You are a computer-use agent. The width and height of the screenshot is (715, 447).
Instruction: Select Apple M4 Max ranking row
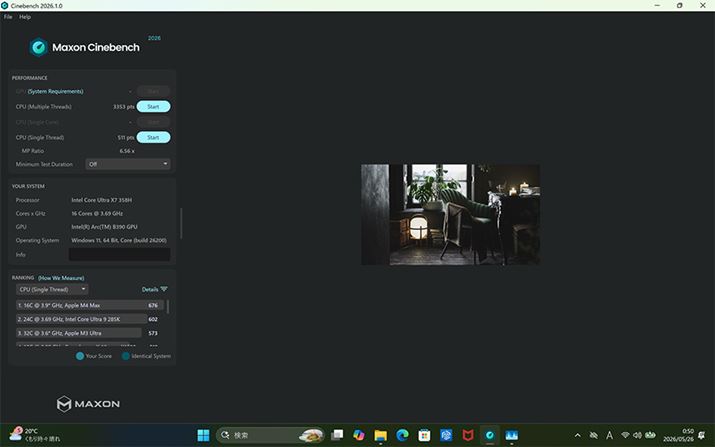[88, 305]
